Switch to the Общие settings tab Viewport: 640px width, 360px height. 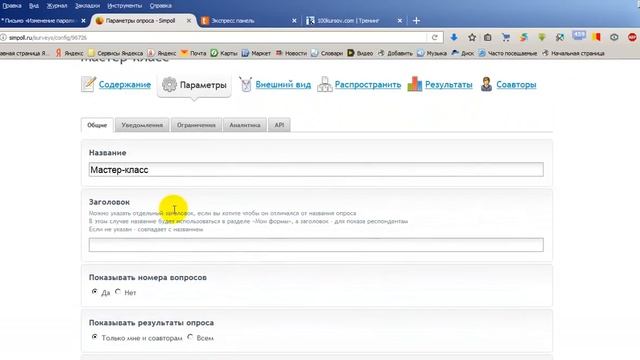point(97,125)
